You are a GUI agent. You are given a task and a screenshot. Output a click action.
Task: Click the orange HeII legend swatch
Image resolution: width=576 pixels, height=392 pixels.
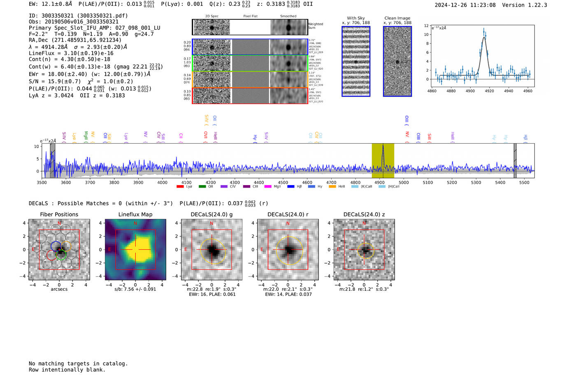pyautogui.click(x=332, y=187)
